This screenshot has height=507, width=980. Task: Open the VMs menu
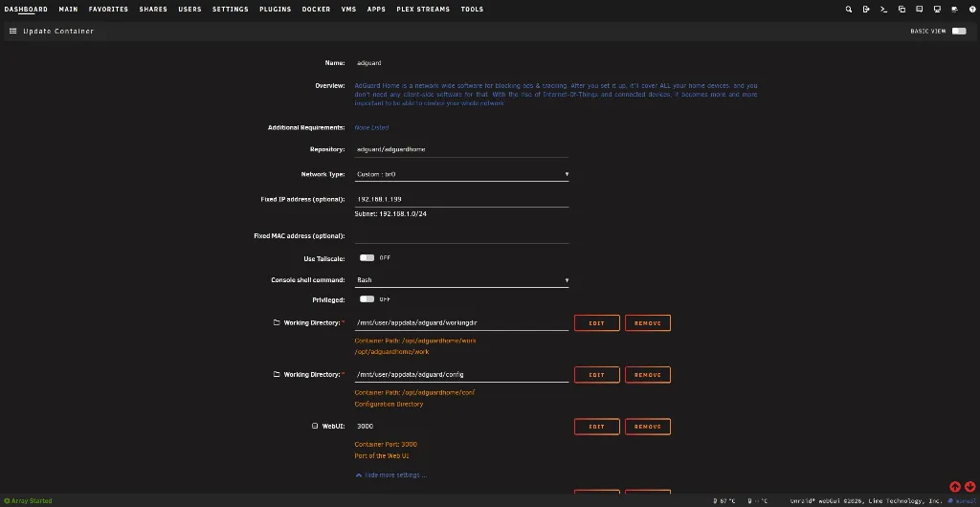tap(348, 10)
